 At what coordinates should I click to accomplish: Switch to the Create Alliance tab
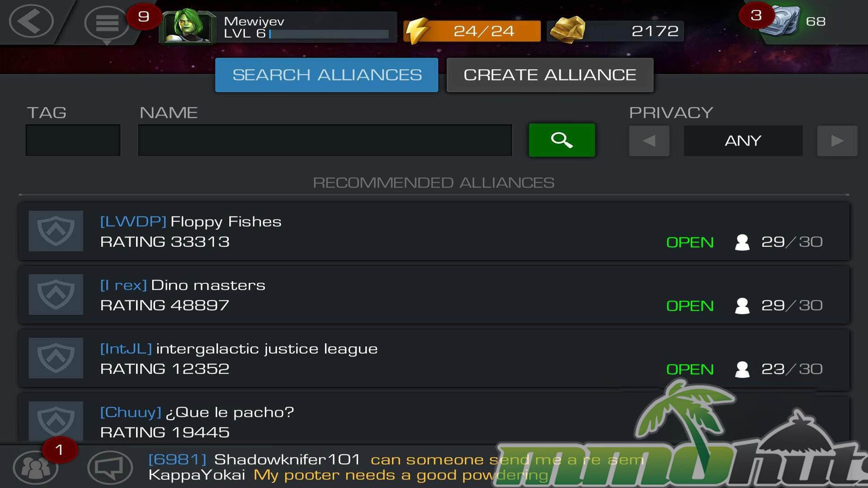coord(550,75)
